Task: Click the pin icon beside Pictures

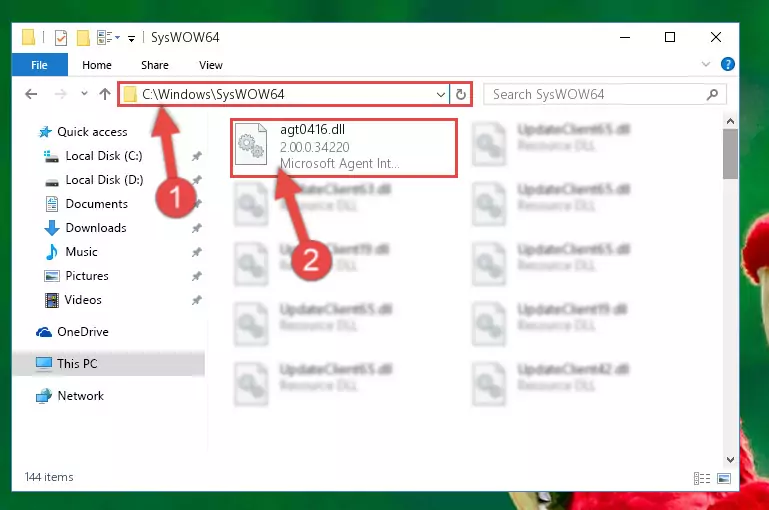Action: pos(197,276)
